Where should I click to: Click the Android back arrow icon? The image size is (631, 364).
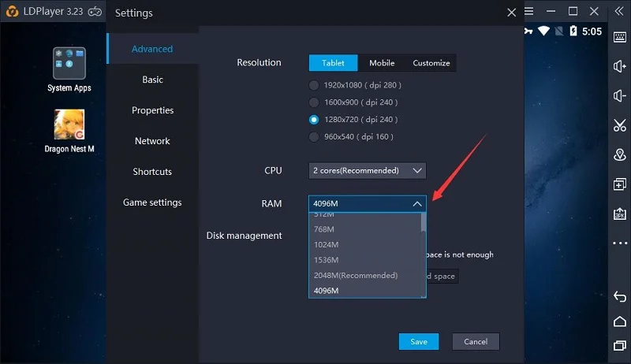click(620, 296)
